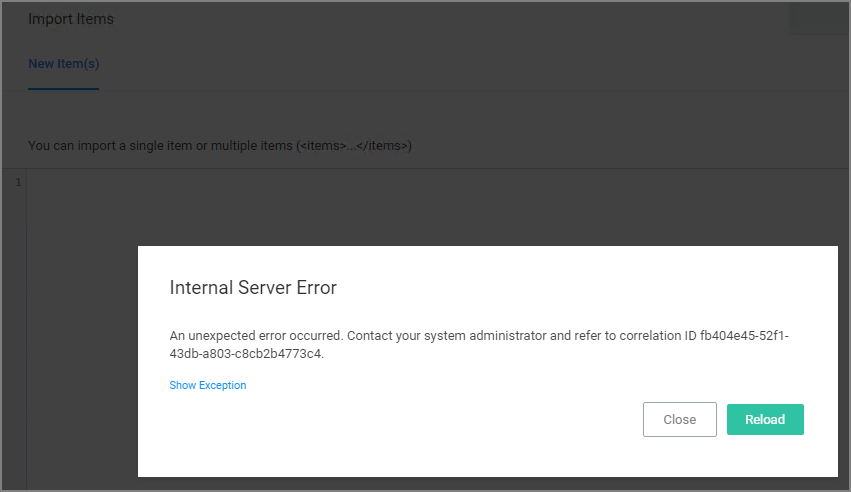851x492 pixels.
Task: Open the Show Exception link
Action: pyautogui.click(x=208, y=385)
